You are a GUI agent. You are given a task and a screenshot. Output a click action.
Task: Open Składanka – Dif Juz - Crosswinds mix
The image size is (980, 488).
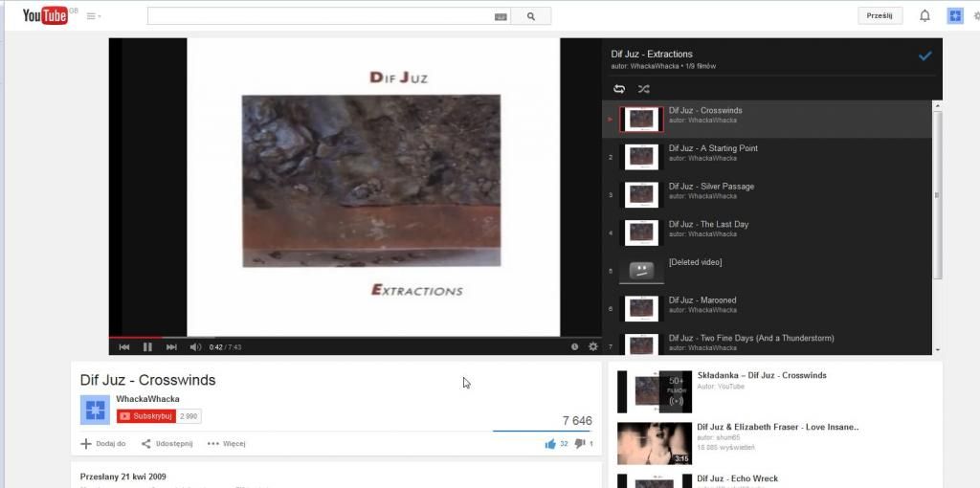762,375
